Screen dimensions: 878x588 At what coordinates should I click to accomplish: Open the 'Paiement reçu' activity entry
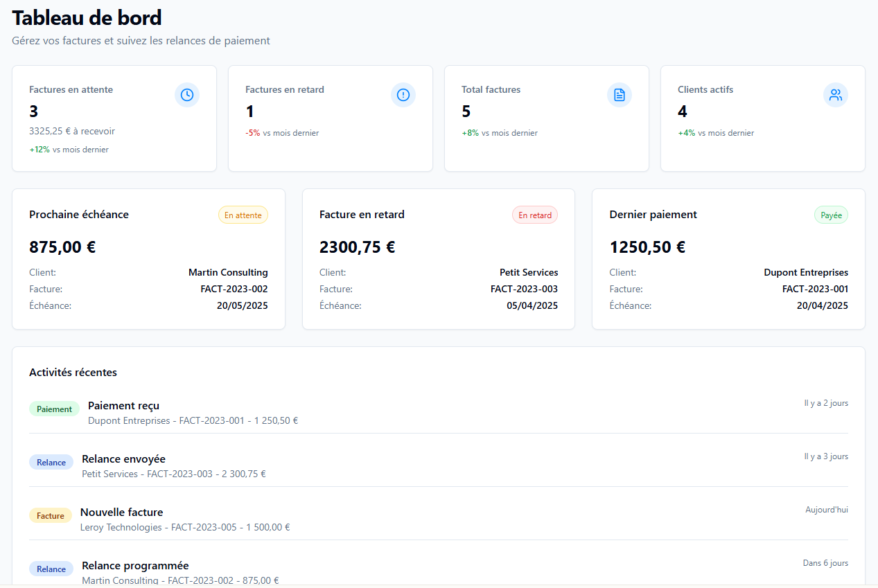point(123,406)
